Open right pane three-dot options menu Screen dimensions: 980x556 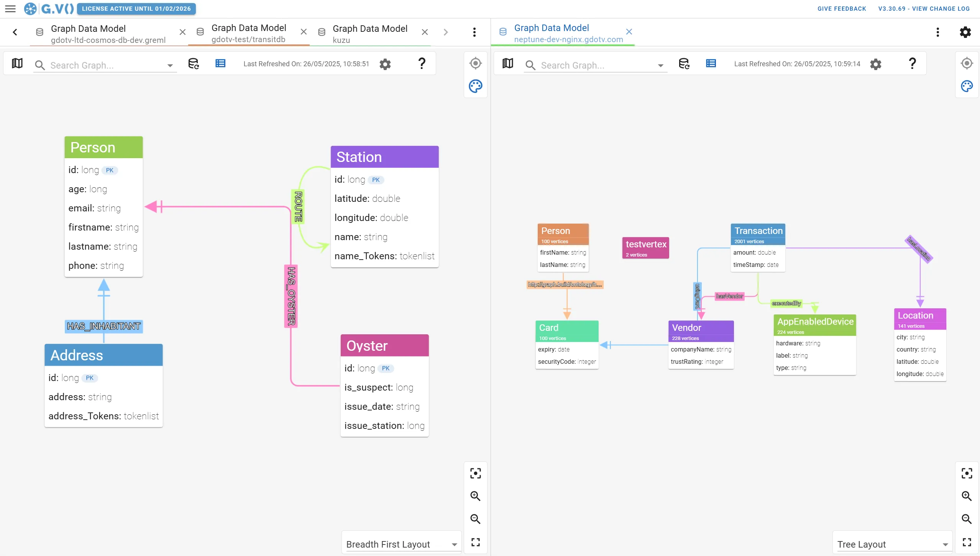(x=938, y=32)
